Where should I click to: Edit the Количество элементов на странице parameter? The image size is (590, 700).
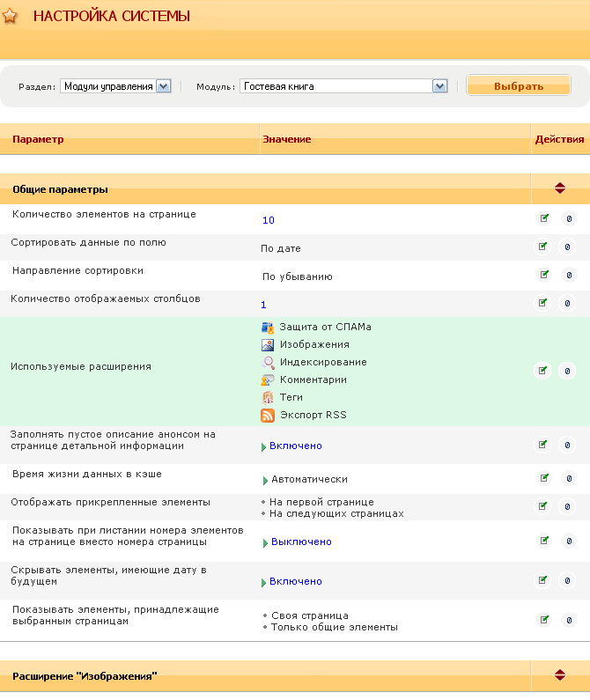click(x=544, y=218)
